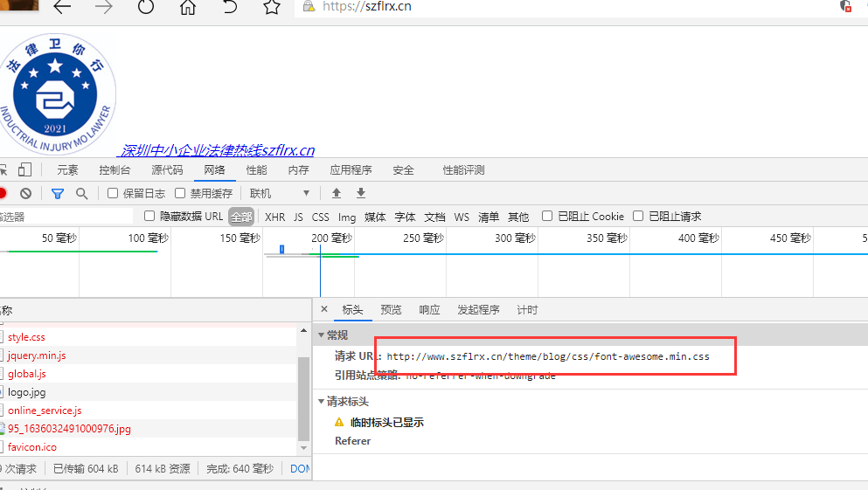This screenshot has height=490, width=868.
Task: Reload the page with the refresh icon
Action: coord(145,7)
